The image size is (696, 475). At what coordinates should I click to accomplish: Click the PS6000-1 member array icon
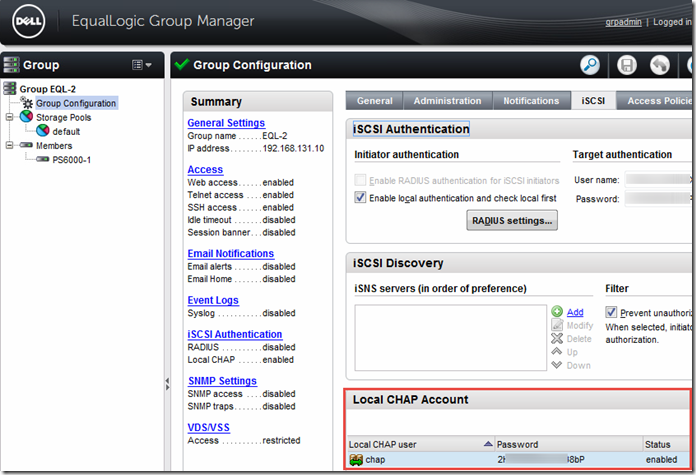pos(42,160)
